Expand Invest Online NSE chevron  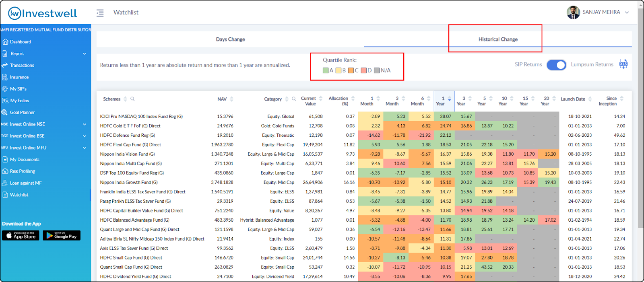(x=85, y=124)
